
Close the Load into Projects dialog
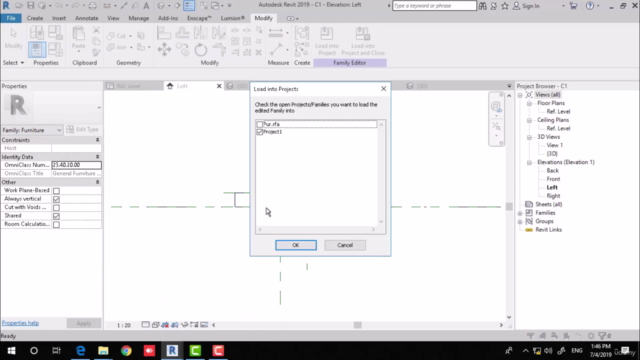383,89
